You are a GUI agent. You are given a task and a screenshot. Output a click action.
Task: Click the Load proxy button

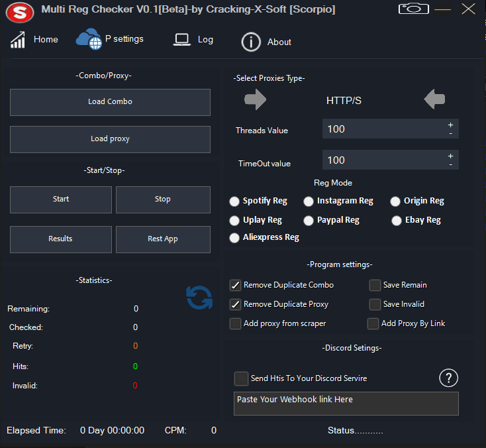pos(110,139)
